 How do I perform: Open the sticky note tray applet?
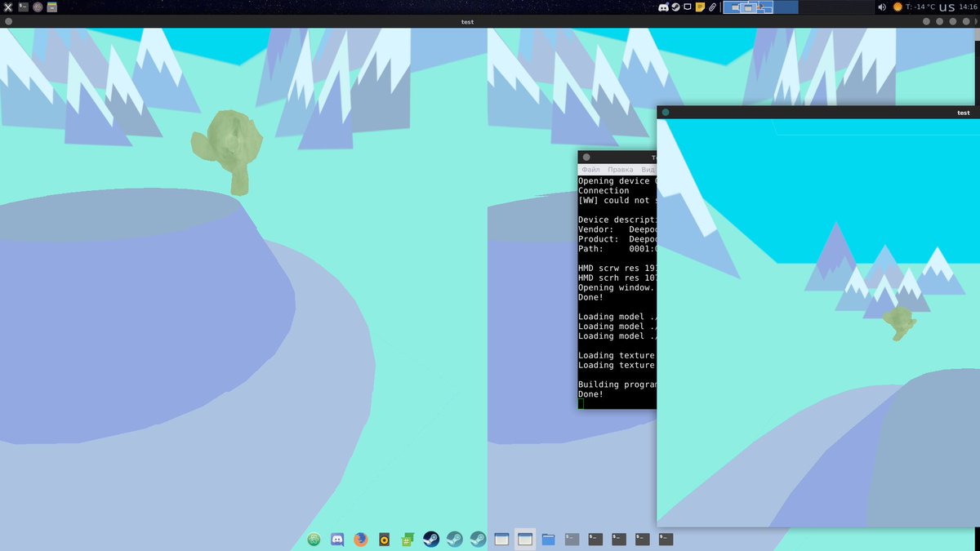699,7
